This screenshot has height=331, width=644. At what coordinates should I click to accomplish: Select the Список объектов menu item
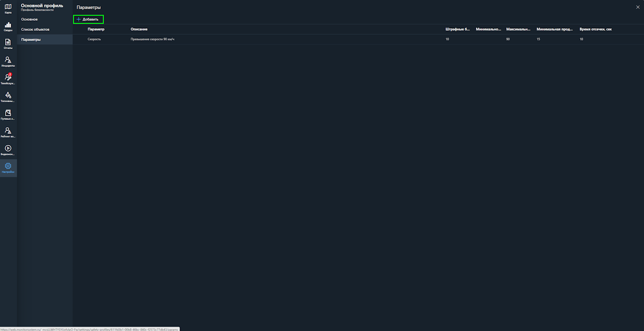35,29
